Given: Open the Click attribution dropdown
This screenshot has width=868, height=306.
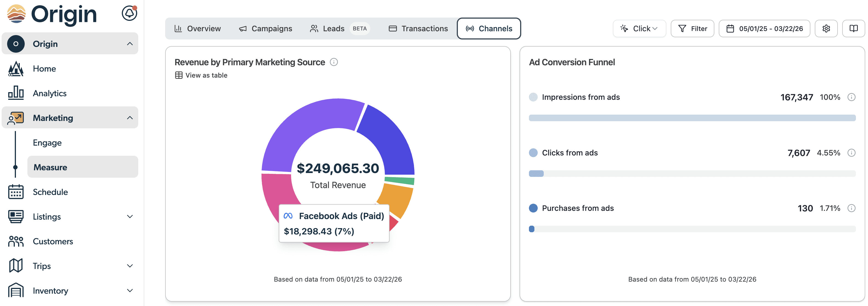Looking at the screenshot, I should point(639,29).
